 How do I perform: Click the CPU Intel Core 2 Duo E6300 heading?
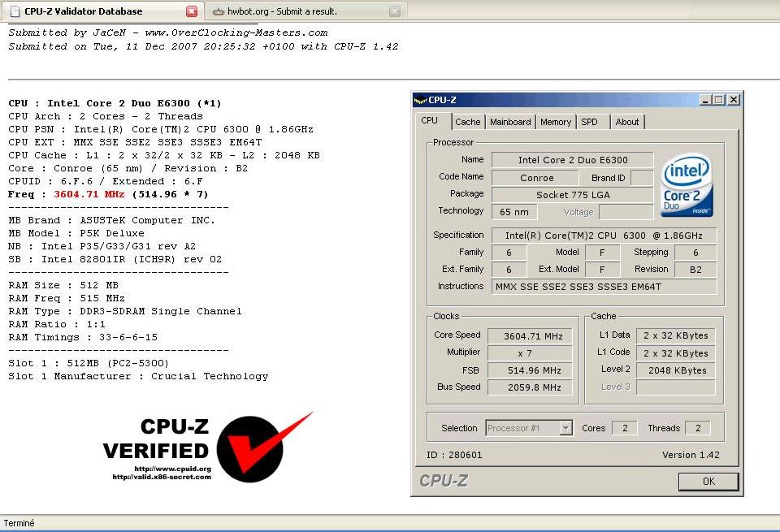(x=115, y=103)
